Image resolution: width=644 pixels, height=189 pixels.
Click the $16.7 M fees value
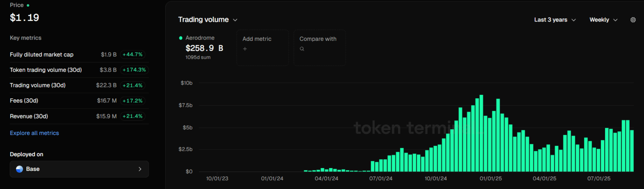[x=107, y=101]
